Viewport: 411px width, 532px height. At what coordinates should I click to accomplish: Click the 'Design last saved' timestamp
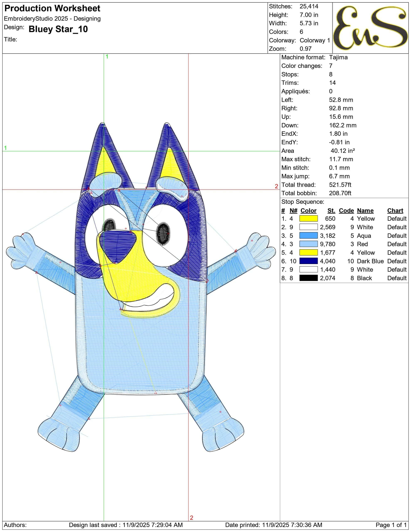click(126, 525)
